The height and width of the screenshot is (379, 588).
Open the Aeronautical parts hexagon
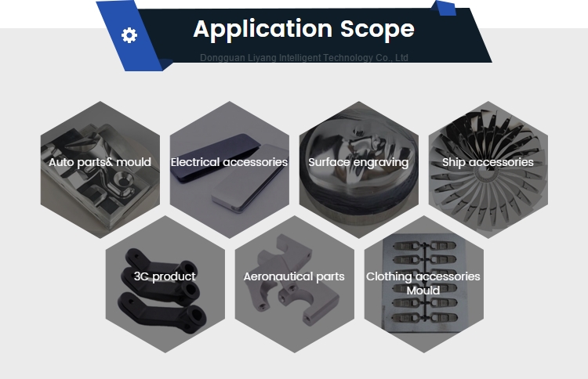click(295, 284)
